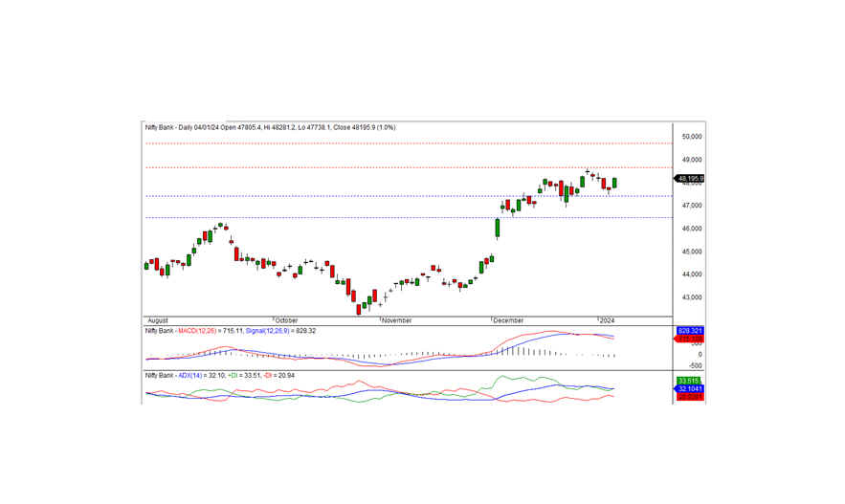Click the ADX(14) = 32.10 indicator label
The height and width of the screenshot is (504, 845).
(x=202, y=375)
